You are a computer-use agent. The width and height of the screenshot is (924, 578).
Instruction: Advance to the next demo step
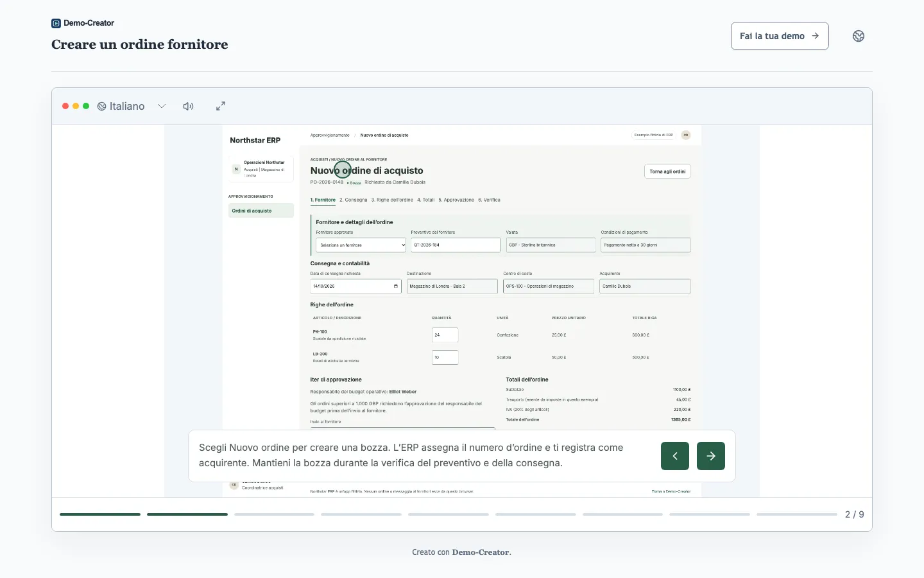[x=711, y=456]
